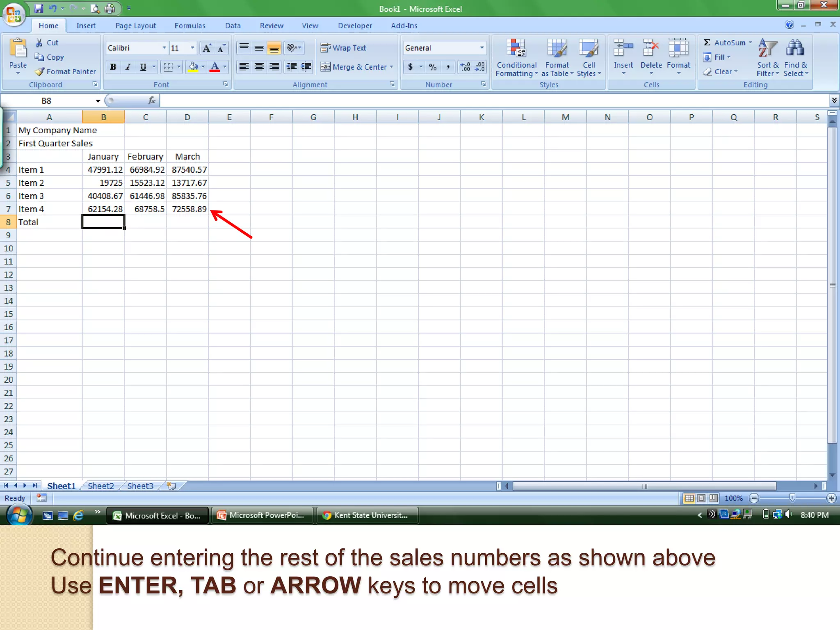
Task: Center text horizontally
Action: point(259,67)
